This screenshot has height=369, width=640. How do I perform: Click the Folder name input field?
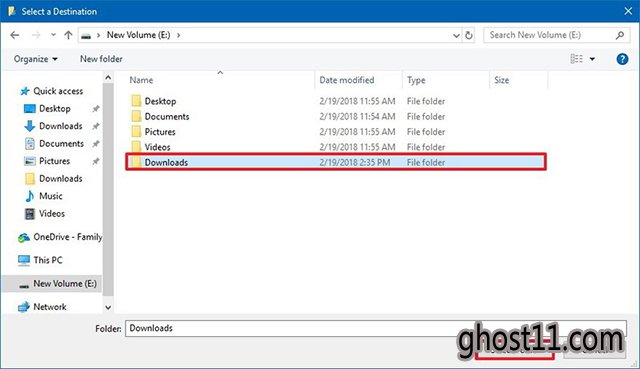click(376, 329)
